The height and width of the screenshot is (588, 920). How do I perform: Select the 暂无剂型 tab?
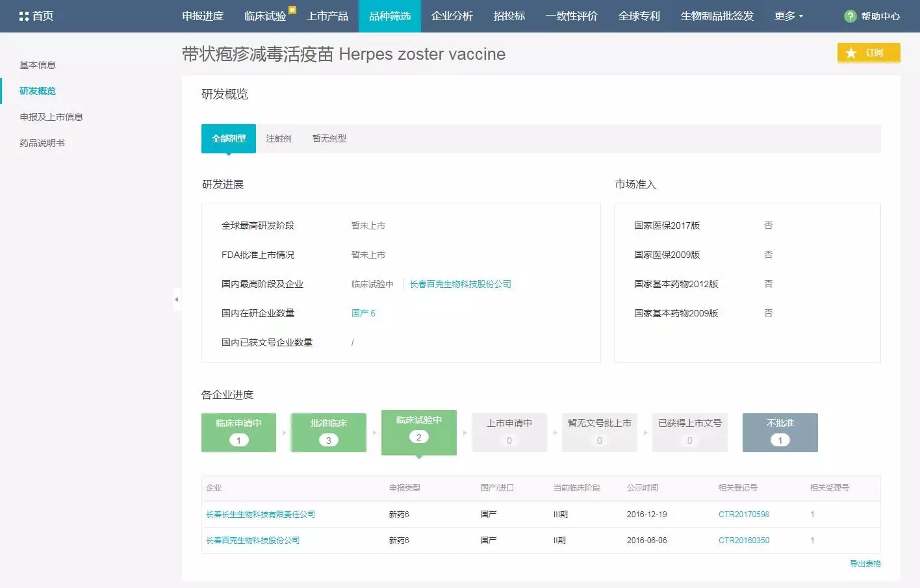[329, 138]
